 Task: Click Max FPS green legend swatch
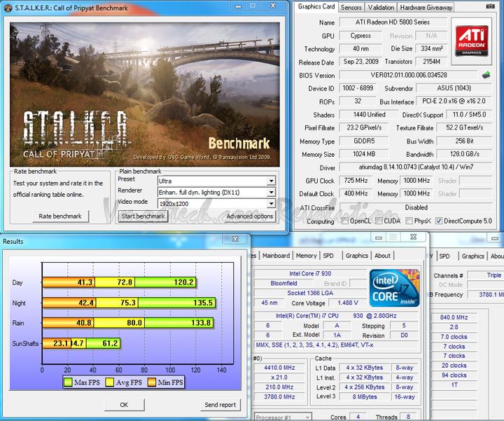click(x=68, y=382)
